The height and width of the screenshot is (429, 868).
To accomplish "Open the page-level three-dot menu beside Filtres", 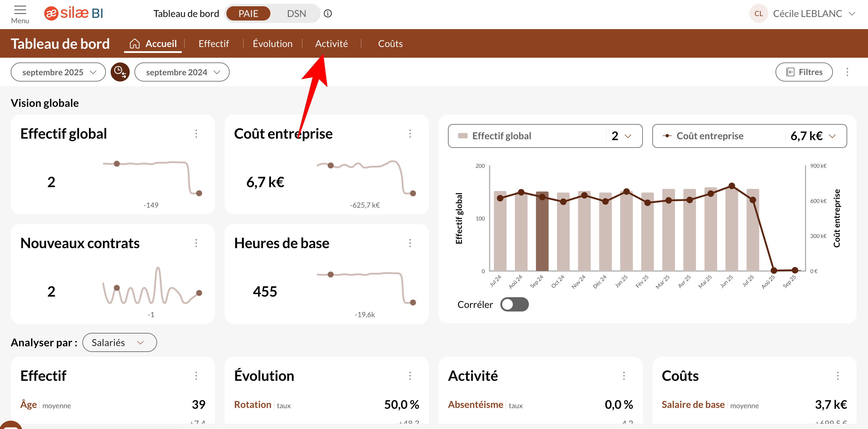I will click(847, 72).
